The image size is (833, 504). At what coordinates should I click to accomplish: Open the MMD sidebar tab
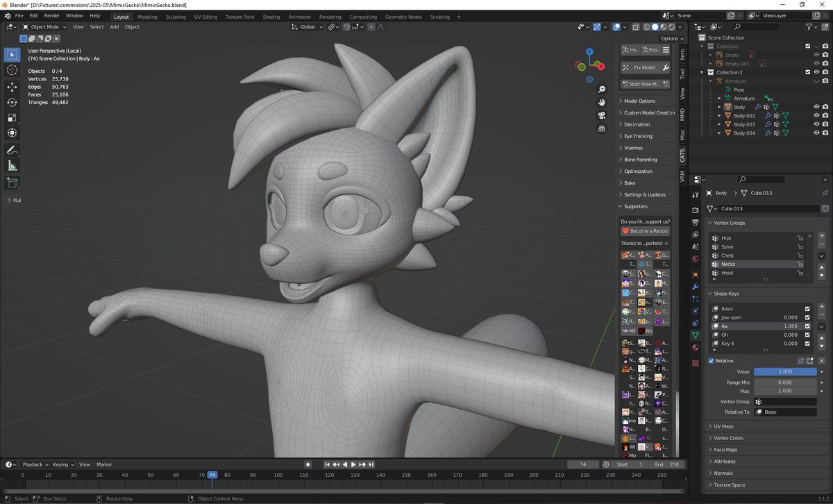click(682, 114)
